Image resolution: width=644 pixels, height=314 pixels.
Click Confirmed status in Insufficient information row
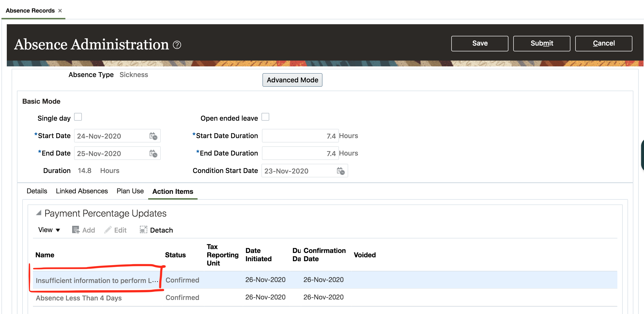click(182, 280)
